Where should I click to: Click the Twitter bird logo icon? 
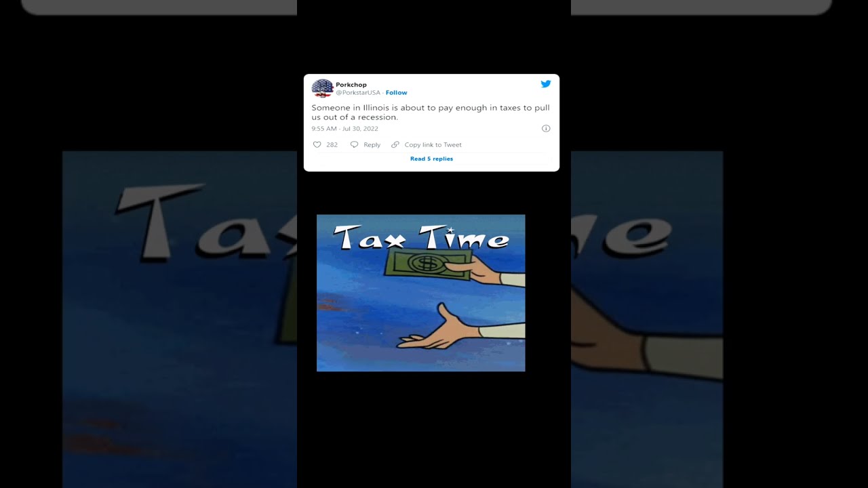546,84
